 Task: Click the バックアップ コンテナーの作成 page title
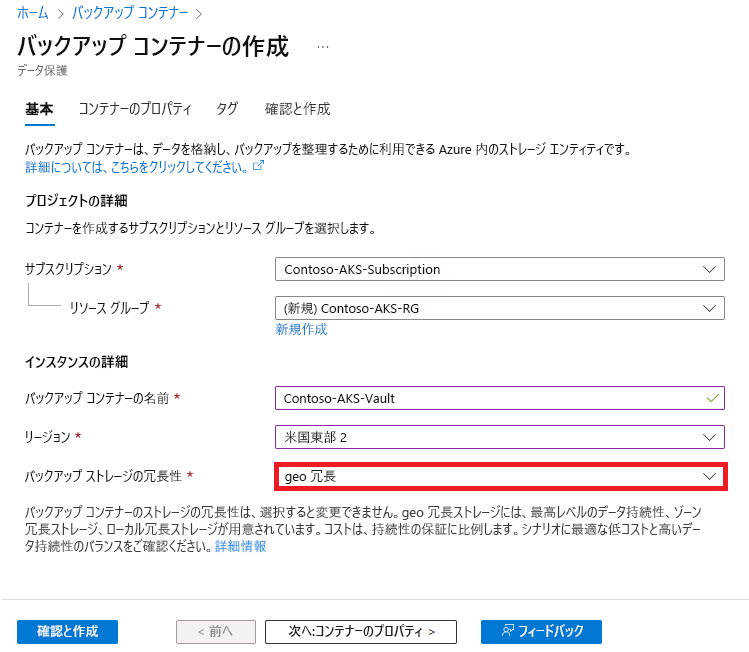click(x=153, y=46)
